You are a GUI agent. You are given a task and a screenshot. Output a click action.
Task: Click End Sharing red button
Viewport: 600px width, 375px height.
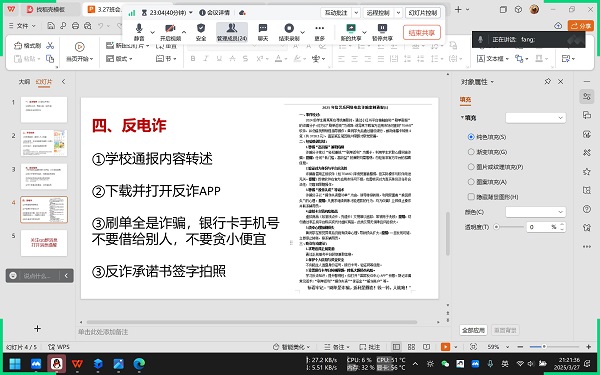(422, 33)
